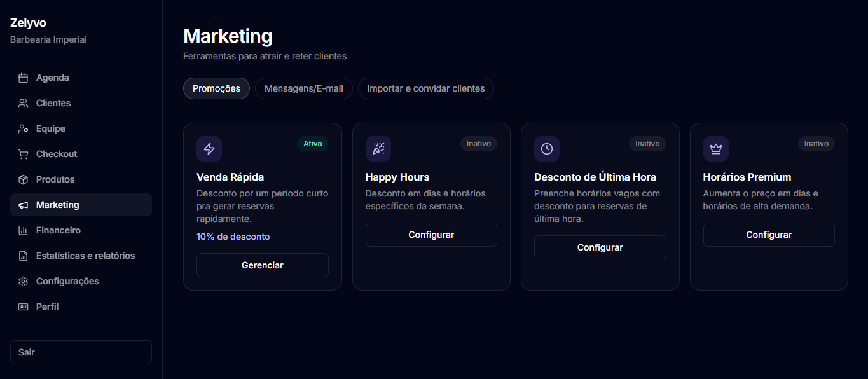Click the lightning bolt icon on Venda Rápida
The width and height of the screenshot is (868, 379).
point(209,149)
